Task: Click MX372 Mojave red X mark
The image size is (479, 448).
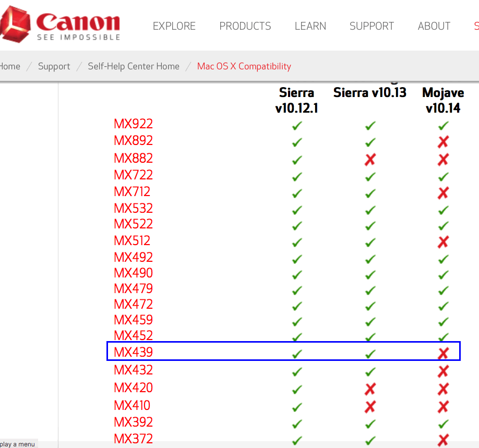Action: pyautogui.click(x=444, y=440)
